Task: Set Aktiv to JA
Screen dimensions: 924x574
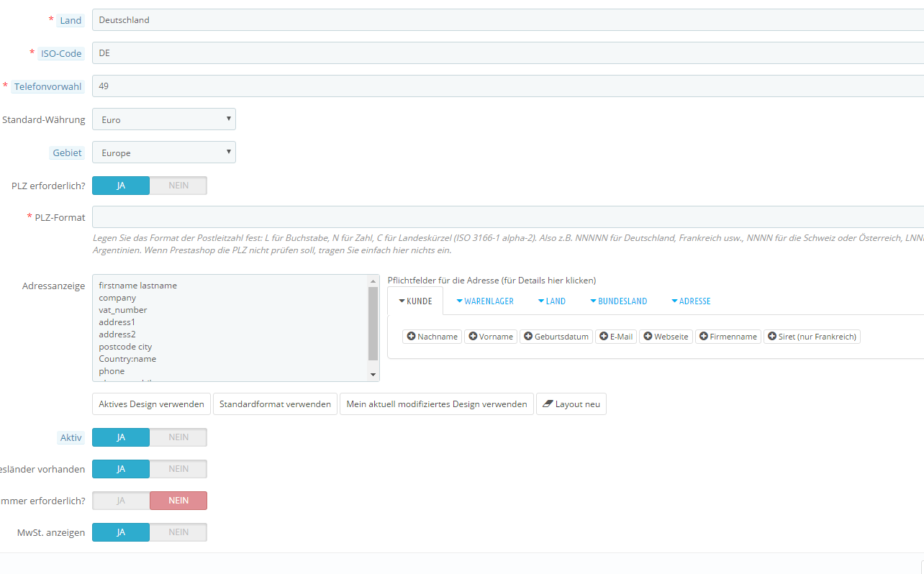Action: click(x=121, y=437)
